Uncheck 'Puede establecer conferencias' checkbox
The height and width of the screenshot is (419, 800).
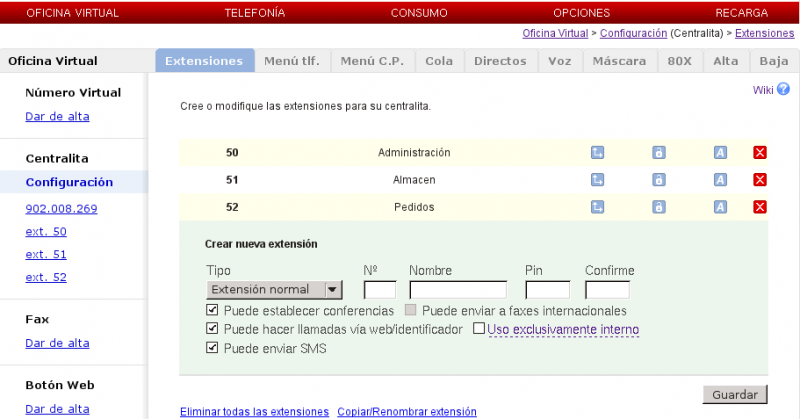point(212,310)
